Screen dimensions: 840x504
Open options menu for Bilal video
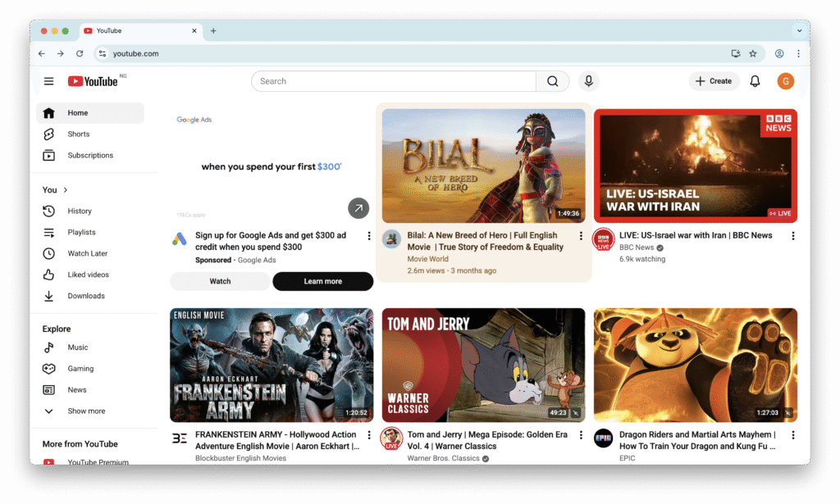pyautogui.click(x=581, y=236)
